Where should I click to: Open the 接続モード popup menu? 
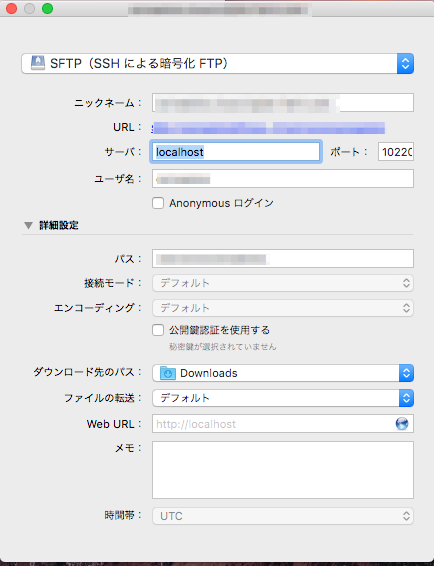(283, 283)
